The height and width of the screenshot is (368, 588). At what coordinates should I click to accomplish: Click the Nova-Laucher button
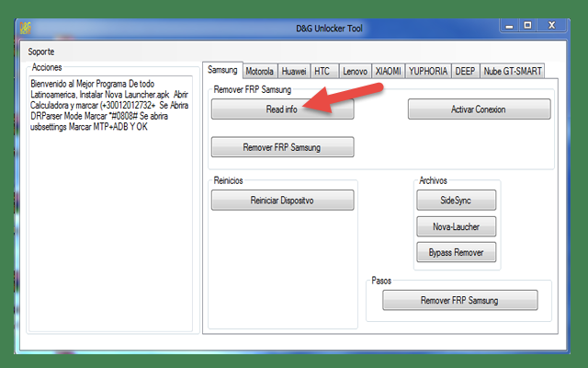tap(456, 226)
